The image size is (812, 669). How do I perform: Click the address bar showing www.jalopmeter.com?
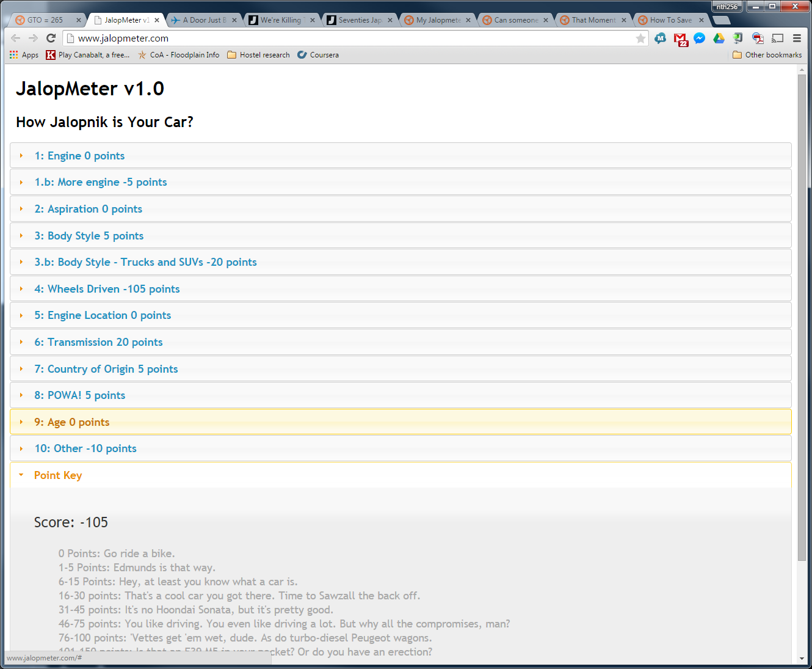(x=354, y=38)
